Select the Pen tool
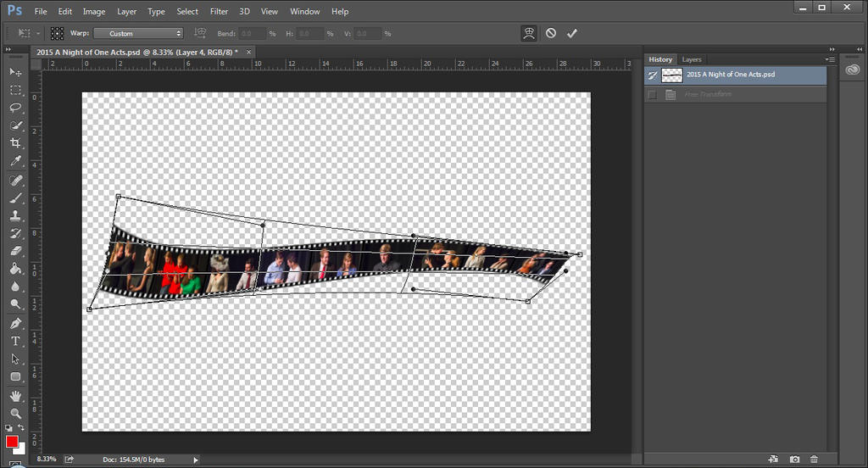The width and height of the screenshot is (868, 468). coord(15,323)
